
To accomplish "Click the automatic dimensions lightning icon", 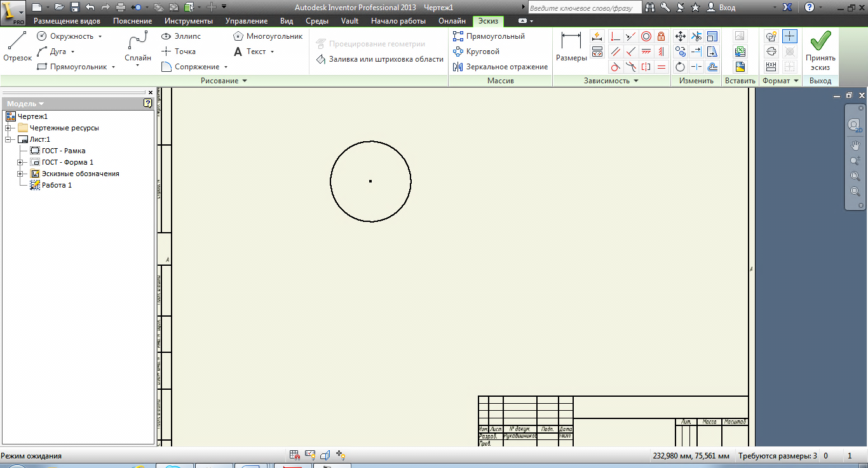I will pyautogui.click(x=597, y=36).
